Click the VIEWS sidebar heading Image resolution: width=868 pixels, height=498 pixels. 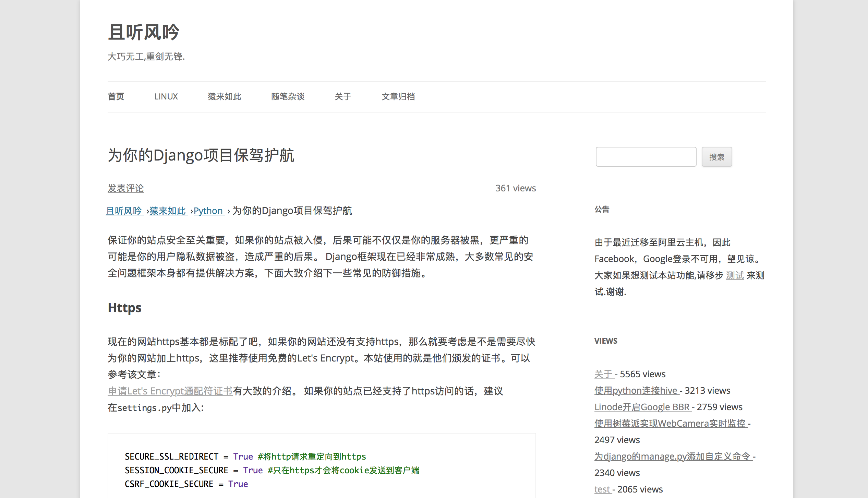(606, 341)
